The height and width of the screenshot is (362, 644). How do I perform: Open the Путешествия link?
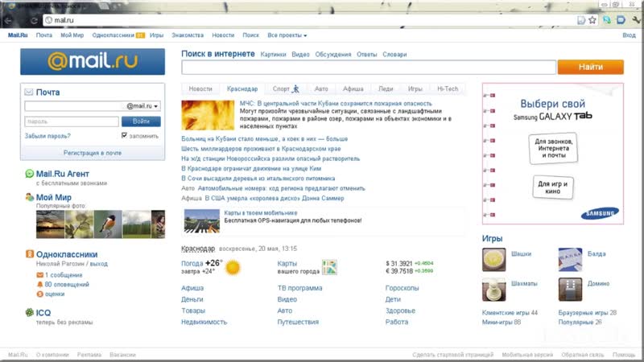point(298,323)
